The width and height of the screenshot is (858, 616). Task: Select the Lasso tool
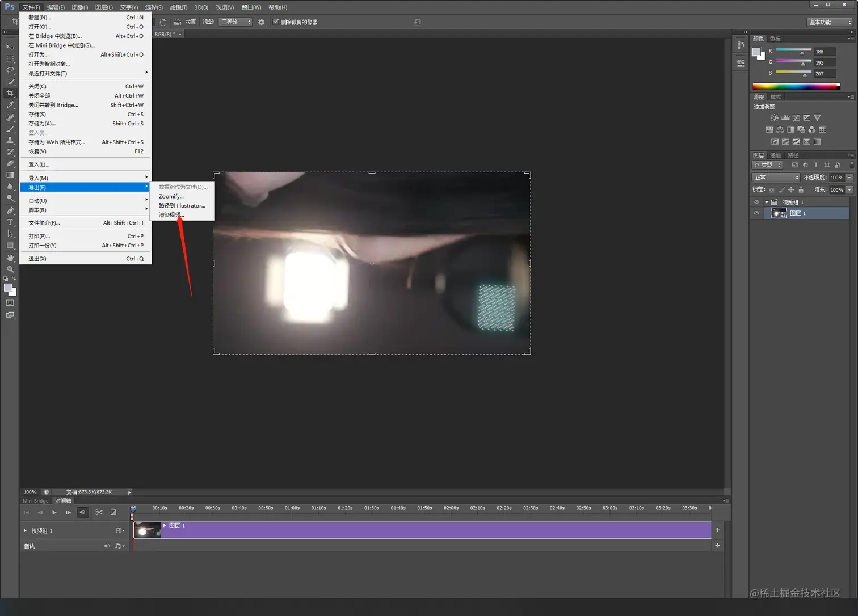click(x=10, y=70)
